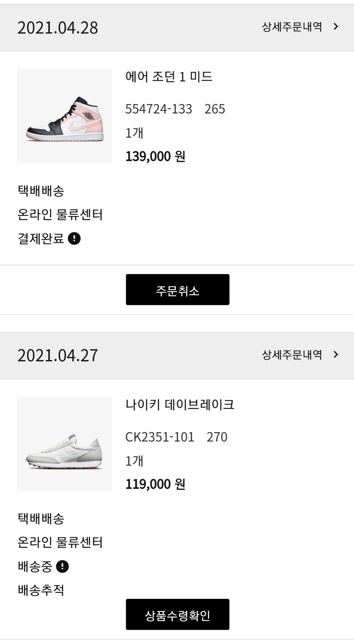Open 배송추적 delivery tracking link
This screenshot has height=644, width=354.
point(41,590)
